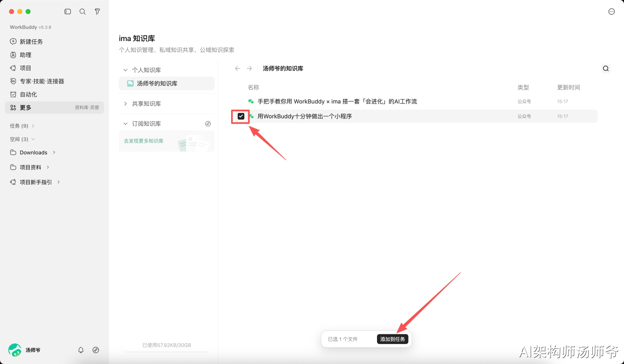Uncheck the 用WorkBuddy十分钟做出一个小程序 checkbox
The width and height of the screenshot is (624, 364).
point(241,116)
